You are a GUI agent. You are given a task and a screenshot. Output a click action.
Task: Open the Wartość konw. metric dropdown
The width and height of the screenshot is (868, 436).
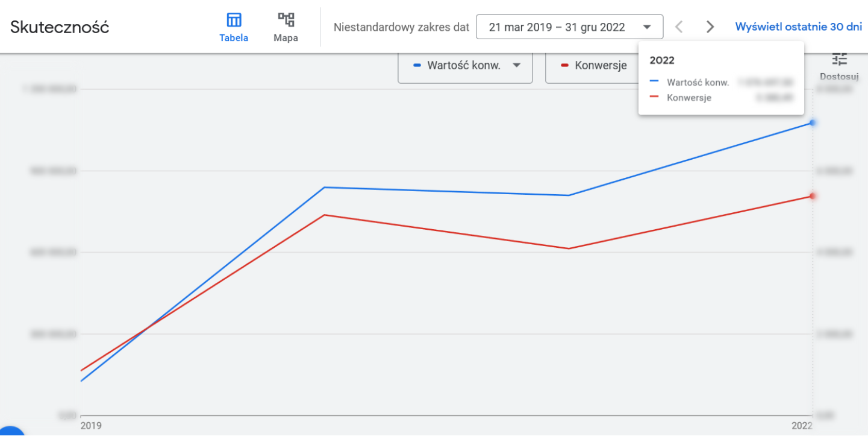[465, 66]
